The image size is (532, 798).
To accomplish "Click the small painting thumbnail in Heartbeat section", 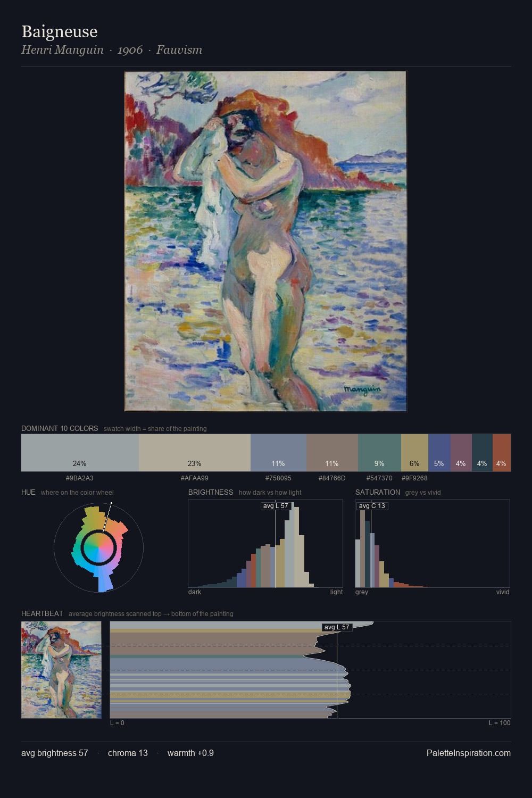I will 61,670.
